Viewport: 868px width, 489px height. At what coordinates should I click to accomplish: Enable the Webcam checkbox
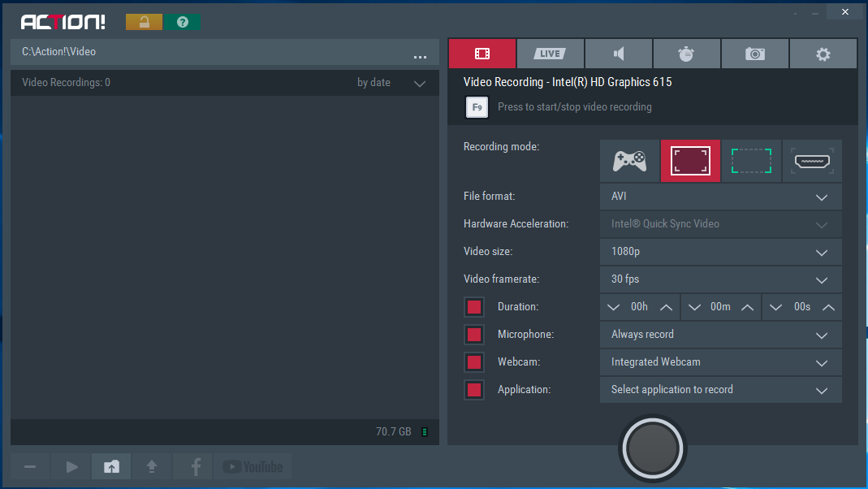tap(474, 362)
